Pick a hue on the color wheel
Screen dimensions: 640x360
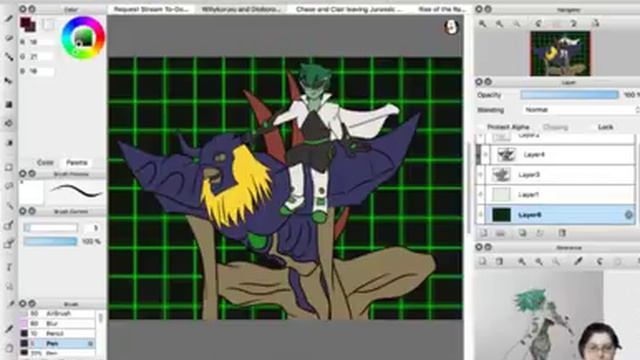[x=83, y=38]
